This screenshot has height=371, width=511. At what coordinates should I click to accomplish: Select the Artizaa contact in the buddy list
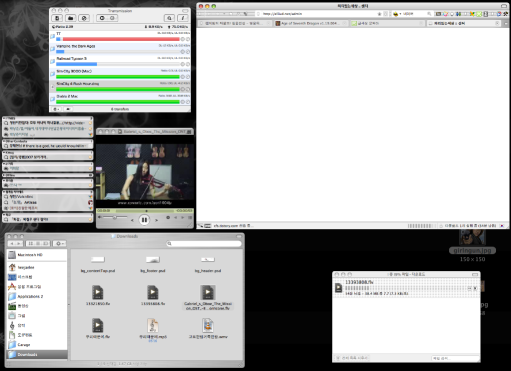tap(48, 202)
